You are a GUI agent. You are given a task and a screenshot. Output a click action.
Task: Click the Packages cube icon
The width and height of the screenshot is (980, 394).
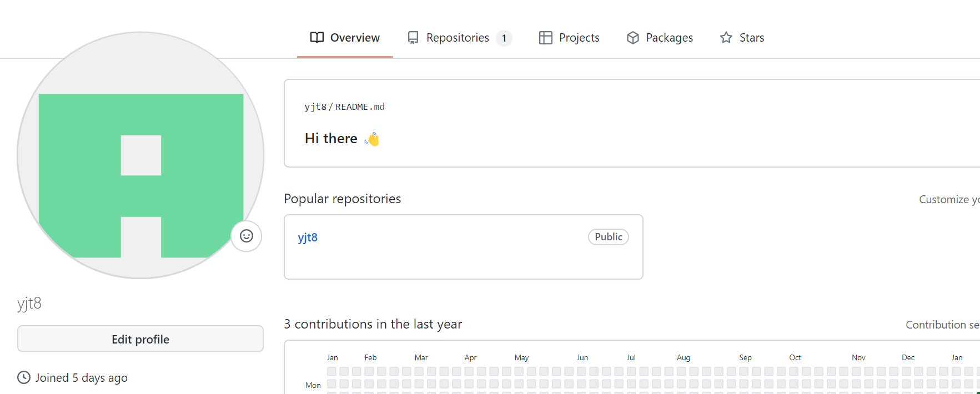point(633,38)
